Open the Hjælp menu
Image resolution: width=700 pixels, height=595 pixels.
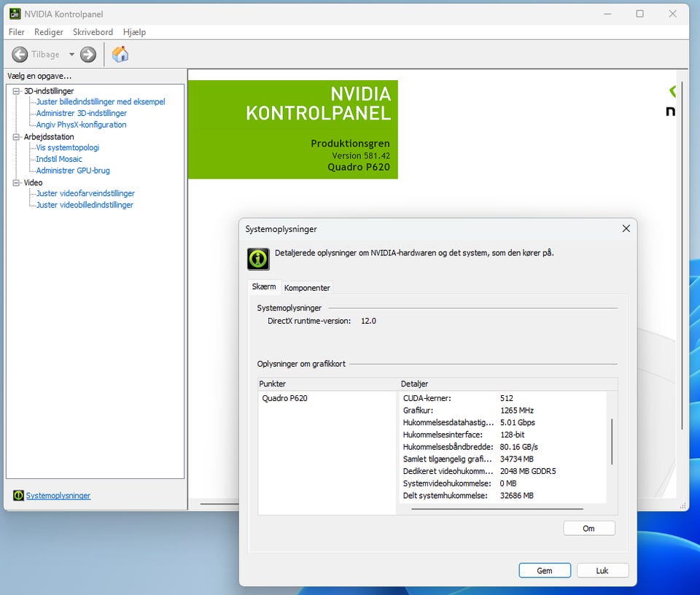click(x=134, y=32)
